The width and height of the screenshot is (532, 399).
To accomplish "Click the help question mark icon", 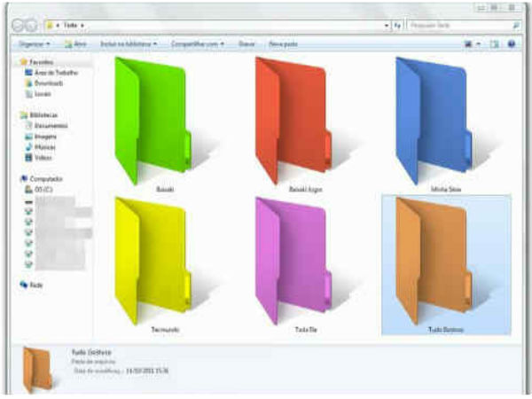I will [513, 43].
